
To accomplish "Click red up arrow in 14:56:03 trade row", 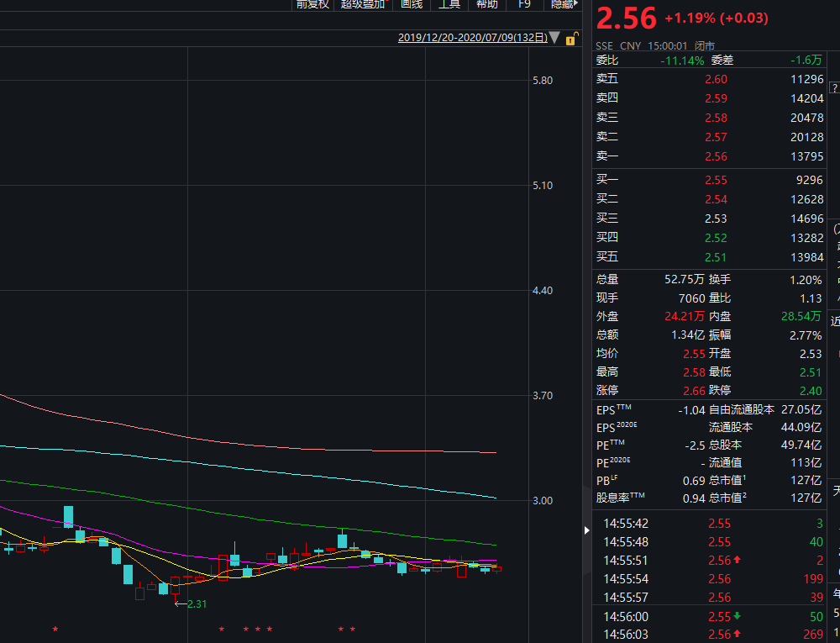I will click(737, 635).
